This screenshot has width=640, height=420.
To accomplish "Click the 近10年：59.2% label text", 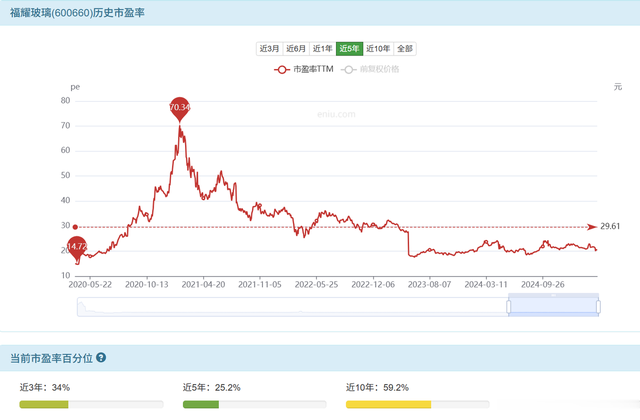I will click(x=377, y=387).
